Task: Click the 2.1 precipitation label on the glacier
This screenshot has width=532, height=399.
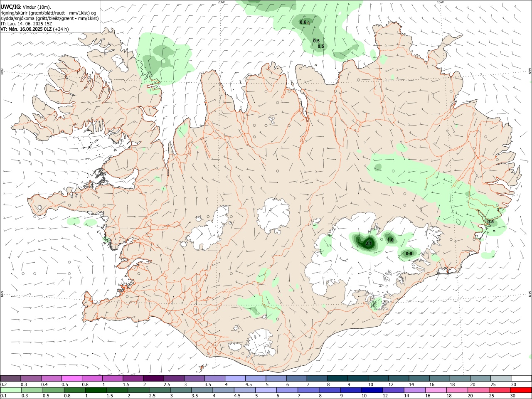Action: click(x=368, y=244)
